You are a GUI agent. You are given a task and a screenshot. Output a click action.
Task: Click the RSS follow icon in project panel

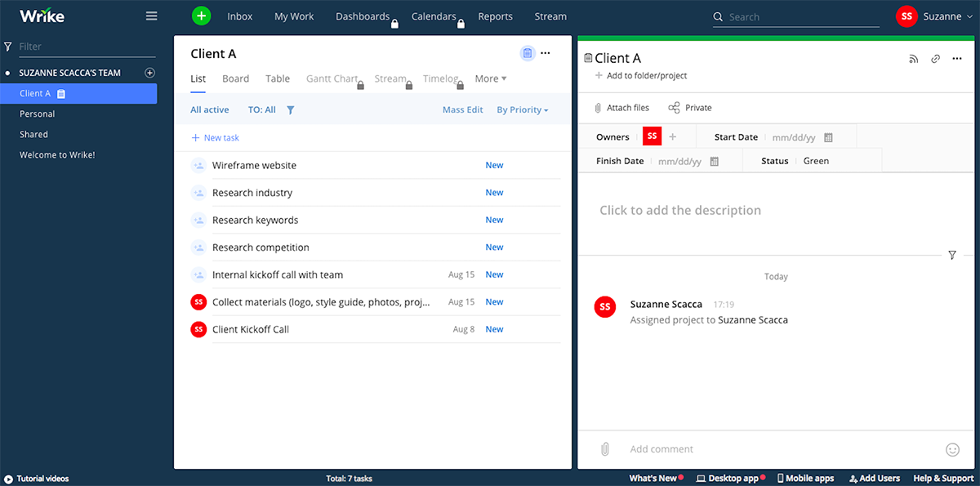tap(914, 59)
